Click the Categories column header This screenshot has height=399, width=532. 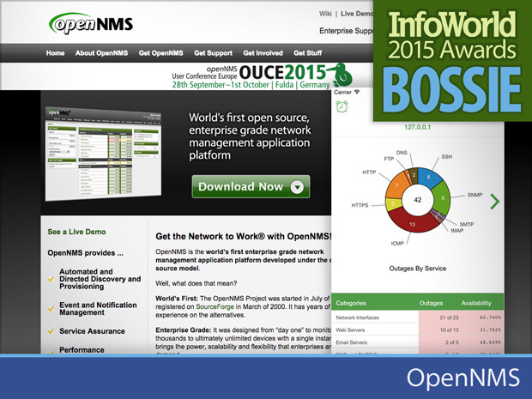[x=351, y=303]
